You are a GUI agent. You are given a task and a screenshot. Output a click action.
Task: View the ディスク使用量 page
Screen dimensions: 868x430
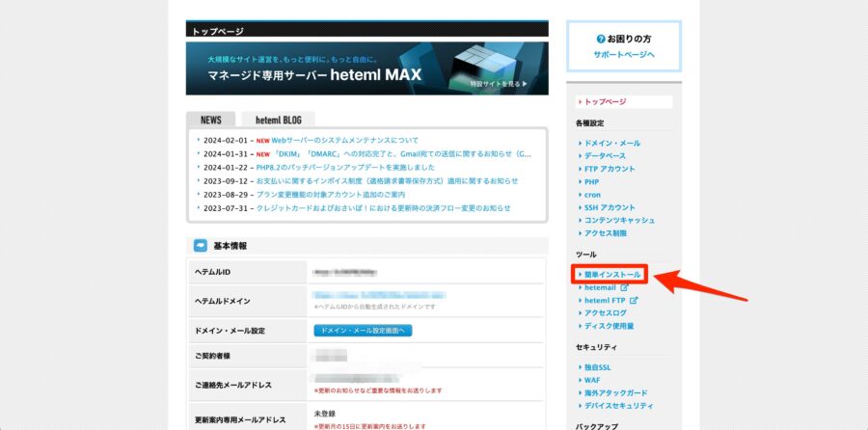coord(610,326)
